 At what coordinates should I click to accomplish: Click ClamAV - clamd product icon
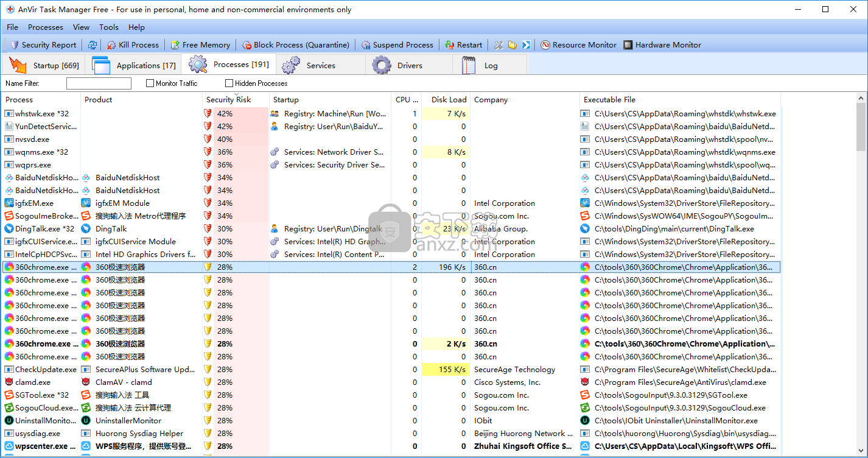[x=86, y=382]
